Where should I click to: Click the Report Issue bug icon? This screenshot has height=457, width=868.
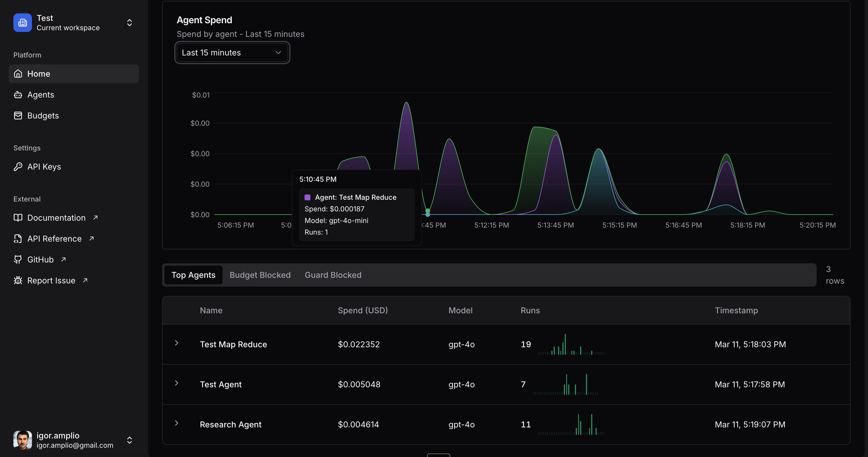(x=18, y=280)
